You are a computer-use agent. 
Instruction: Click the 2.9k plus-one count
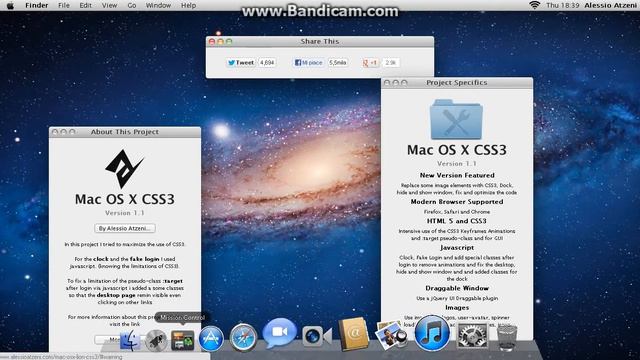click(x=391, y=62)
